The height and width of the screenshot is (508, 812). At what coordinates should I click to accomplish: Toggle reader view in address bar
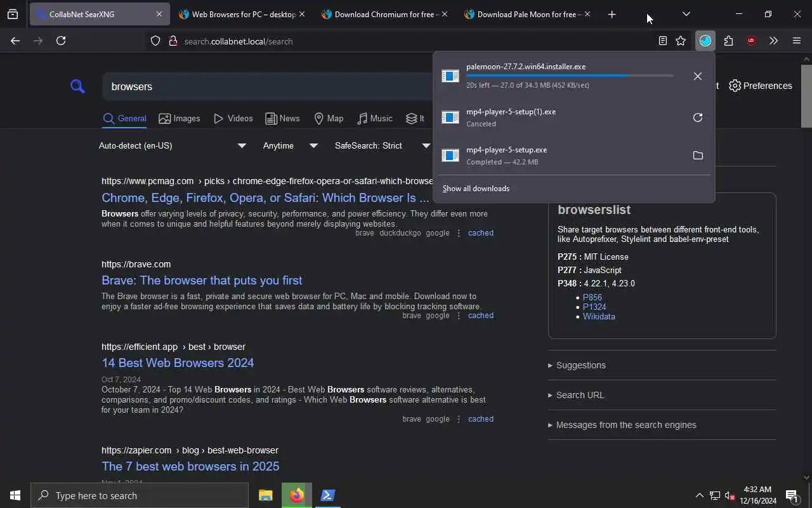(x=663, y=41)
